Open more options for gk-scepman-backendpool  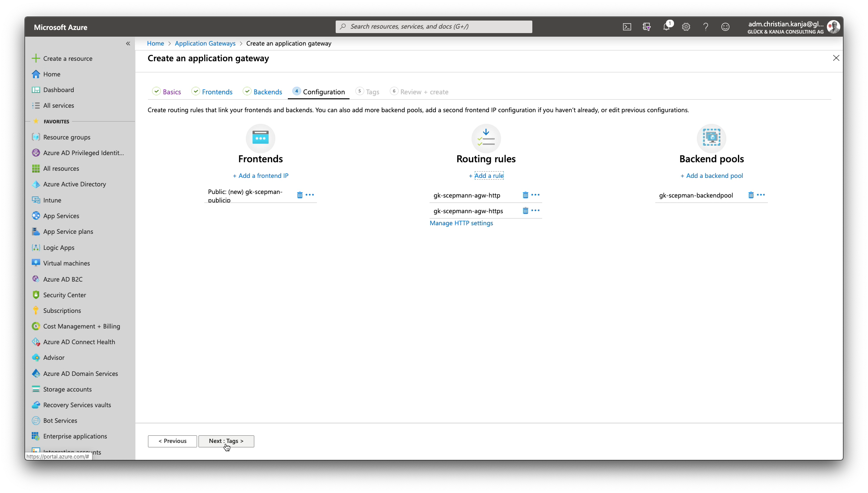[761, 195]
